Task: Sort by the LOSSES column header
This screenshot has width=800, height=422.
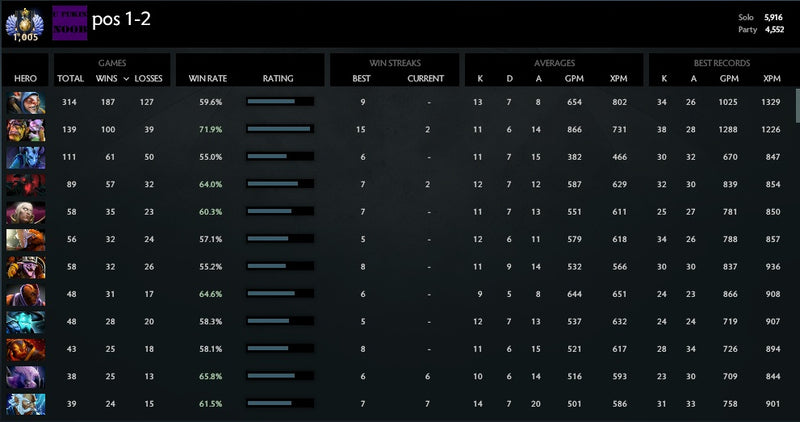Action: (148, 78)
